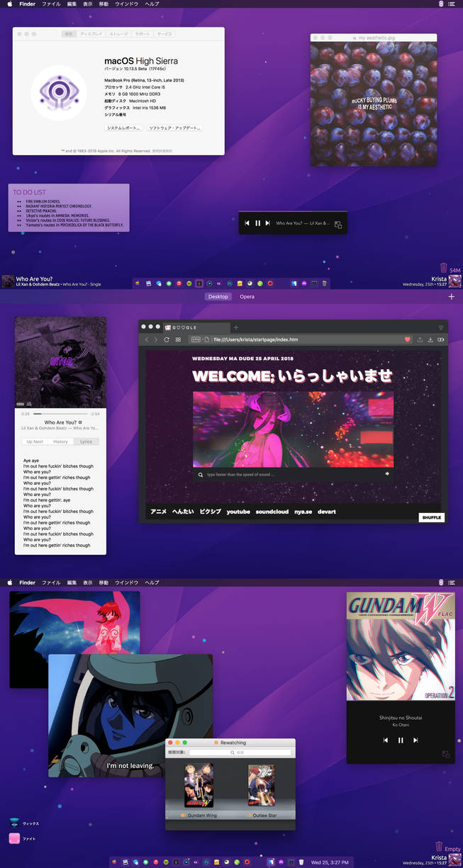The height and width of the screenshot is (868, 463).
Task: Go to previous track in 'Who Are You?' mini player
Action: point(247,223)
